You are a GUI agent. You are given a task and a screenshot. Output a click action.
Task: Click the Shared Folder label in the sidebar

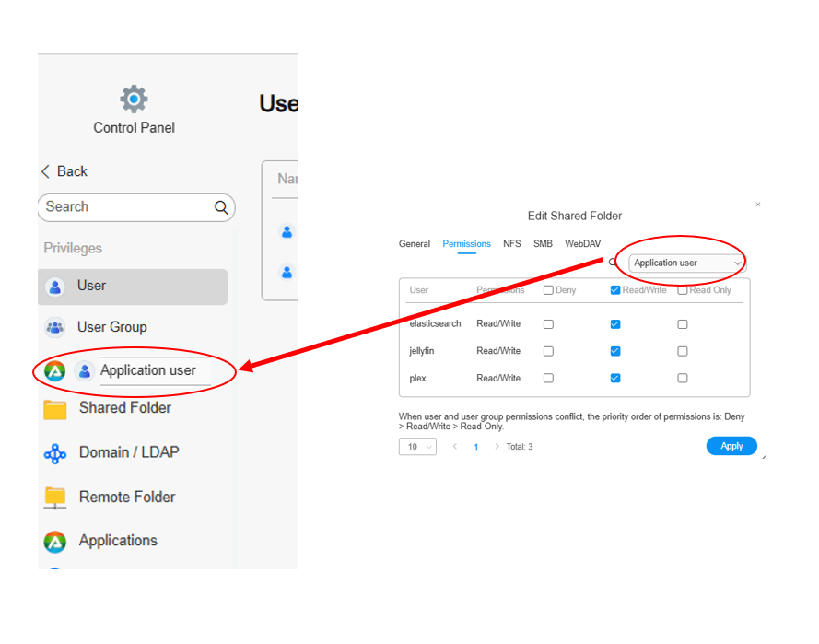tap(125, 408)
